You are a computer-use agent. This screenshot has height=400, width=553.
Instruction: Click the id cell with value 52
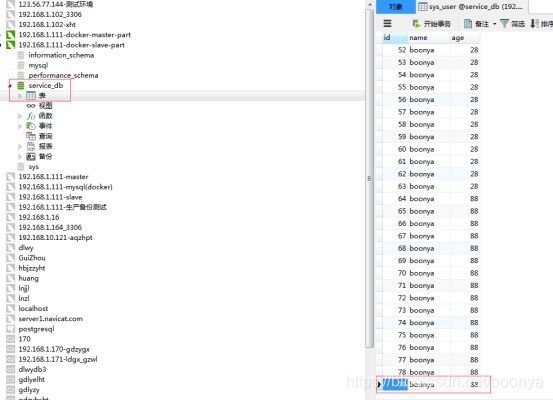point(395,50)
